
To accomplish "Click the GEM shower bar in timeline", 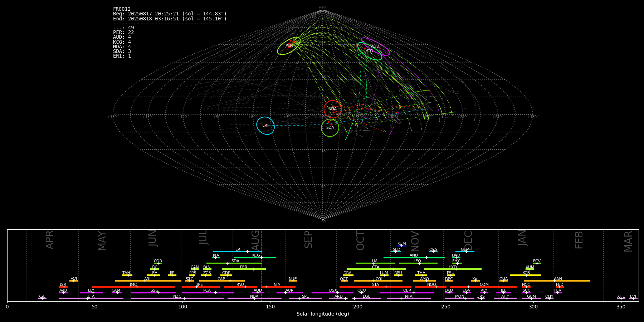I will 465,252.
